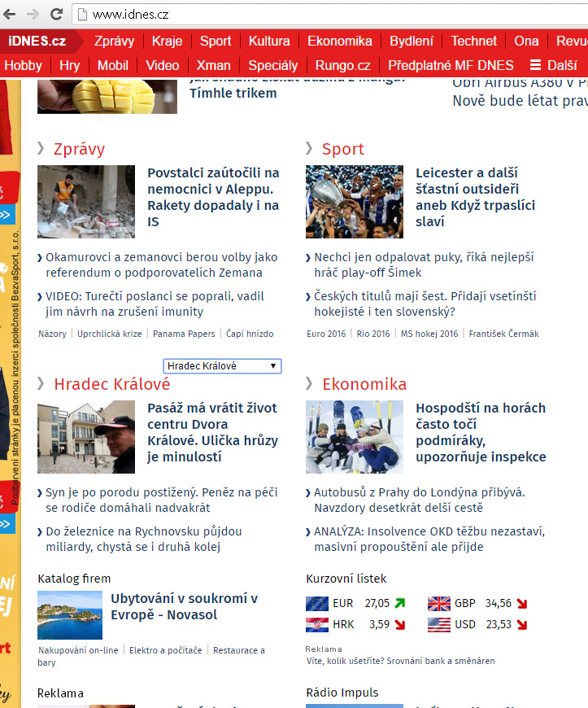
Task: Go to Technet section
Action: point(474,41)
